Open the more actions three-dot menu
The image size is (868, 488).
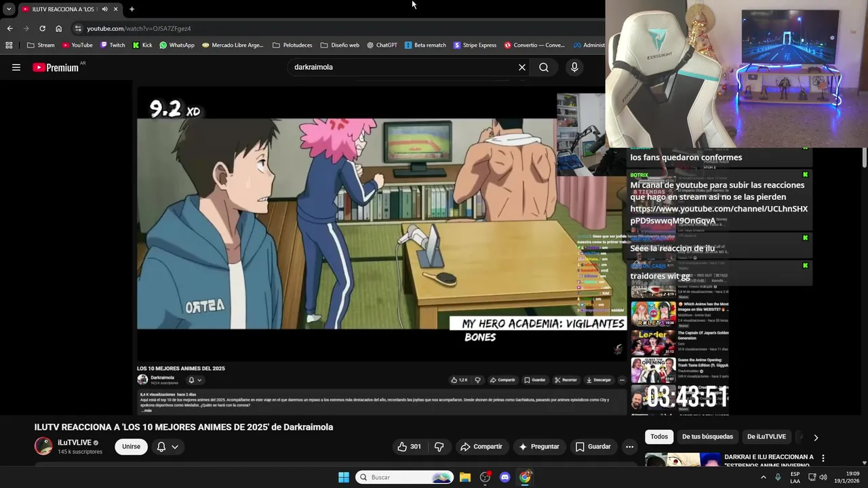pos(629,447)
